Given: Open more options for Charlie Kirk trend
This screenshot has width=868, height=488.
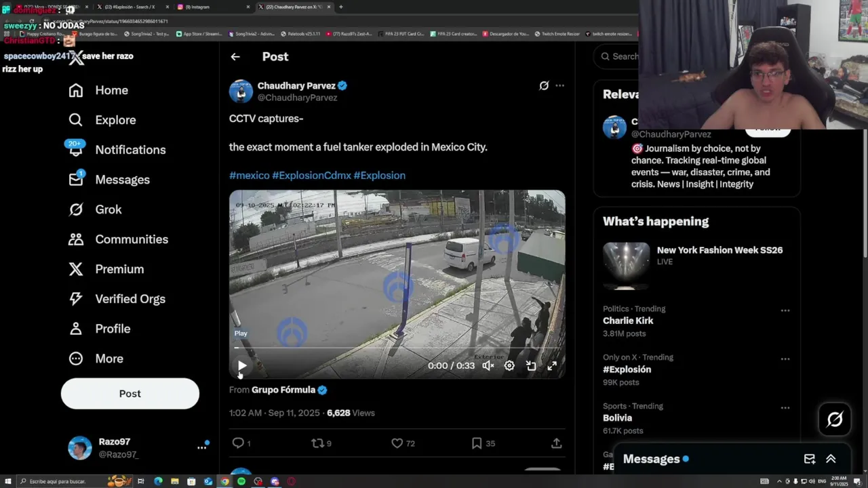Looking at the screenshot, I should [x=785, y=310].
